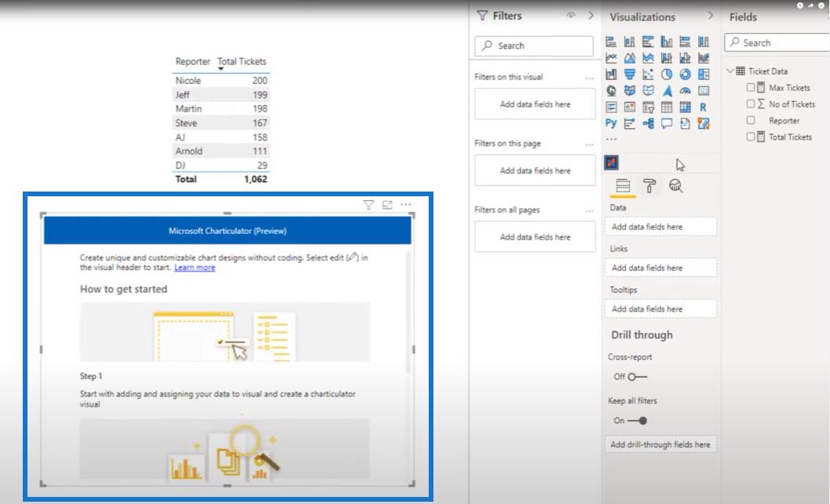Click Filters on this visual drop area
The height and width of the screenshot is (504, 830).
(x=536, y=104)
